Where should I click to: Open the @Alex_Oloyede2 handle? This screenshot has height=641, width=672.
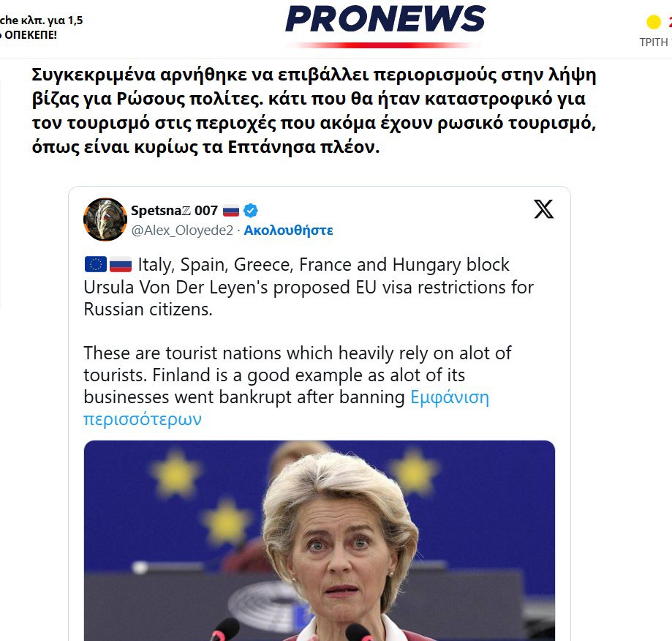[x=182, y=230]
